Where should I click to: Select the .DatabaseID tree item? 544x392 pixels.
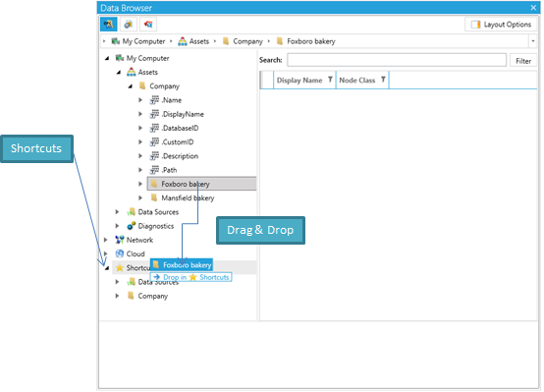180,128
